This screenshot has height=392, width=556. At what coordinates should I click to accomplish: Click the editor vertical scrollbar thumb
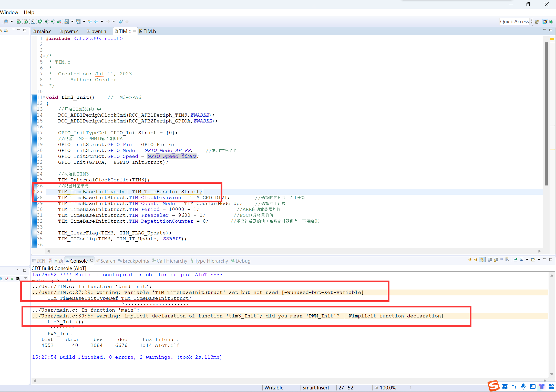546,114
